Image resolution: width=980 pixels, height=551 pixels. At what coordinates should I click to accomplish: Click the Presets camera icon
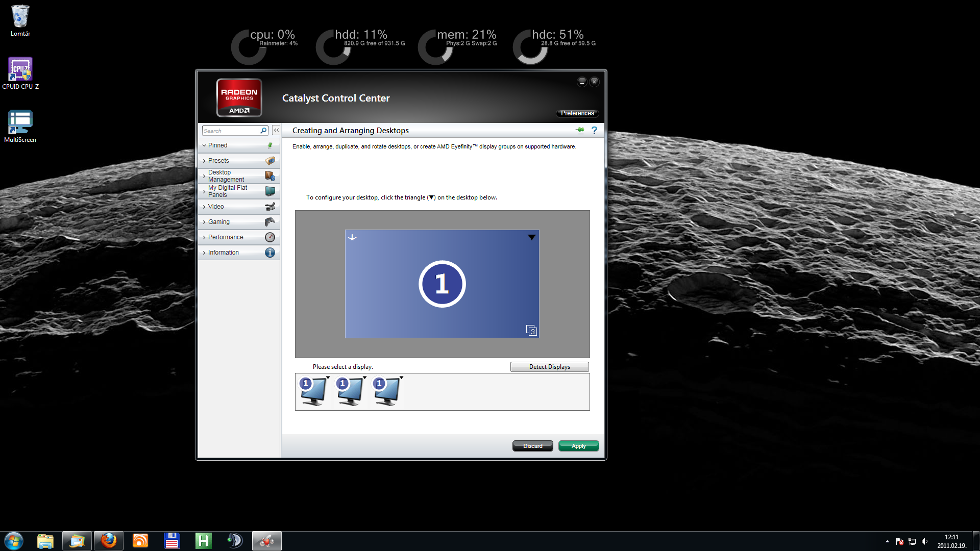(270, 161)
